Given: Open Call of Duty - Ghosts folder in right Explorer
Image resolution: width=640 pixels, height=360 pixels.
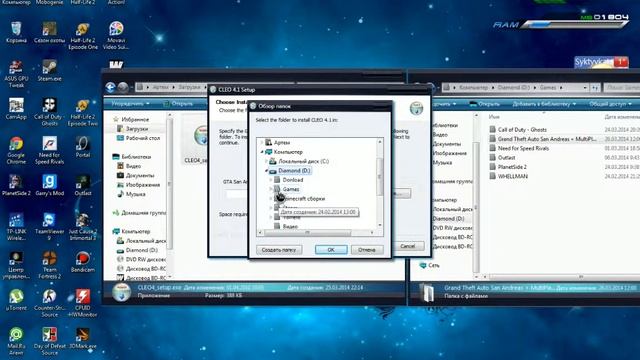Looking at the screenshot, I should pos(522,129).
